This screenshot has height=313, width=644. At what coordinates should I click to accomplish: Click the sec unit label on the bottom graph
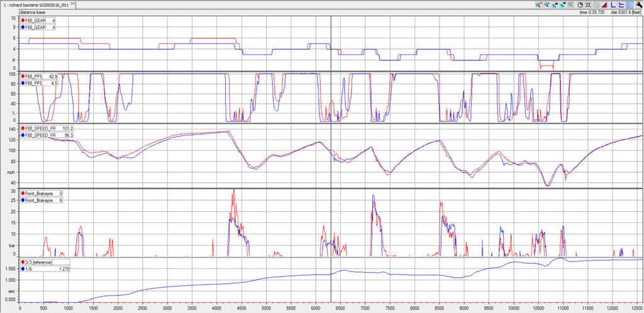pyautogui.click(x=13, y=290)
